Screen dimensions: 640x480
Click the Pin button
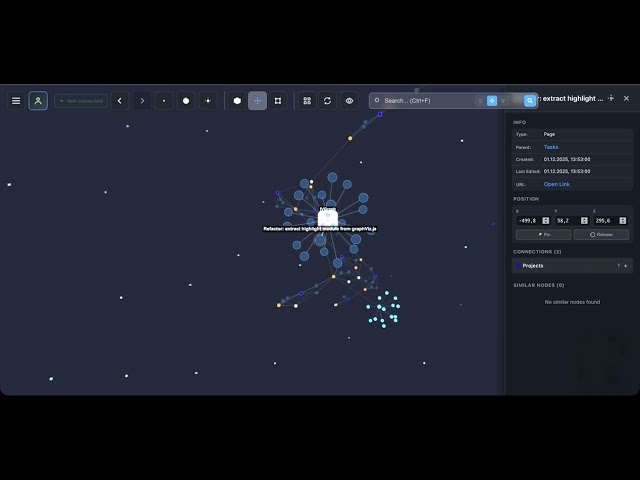tap(544, 235)
